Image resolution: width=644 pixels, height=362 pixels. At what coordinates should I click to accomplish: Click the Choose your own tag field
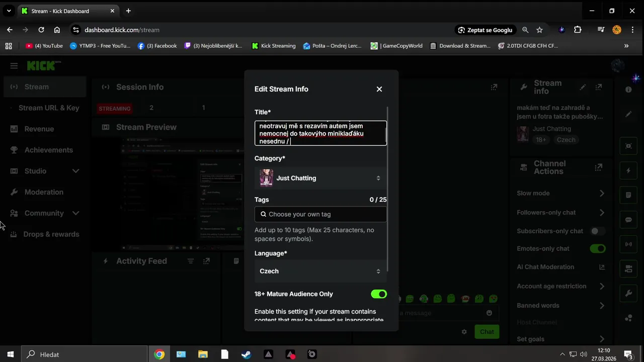[320, 214]
